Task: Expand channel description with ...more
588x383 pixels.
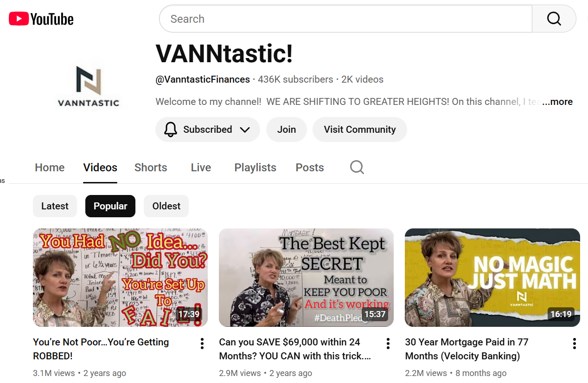Action: click(x=557, y=102)
